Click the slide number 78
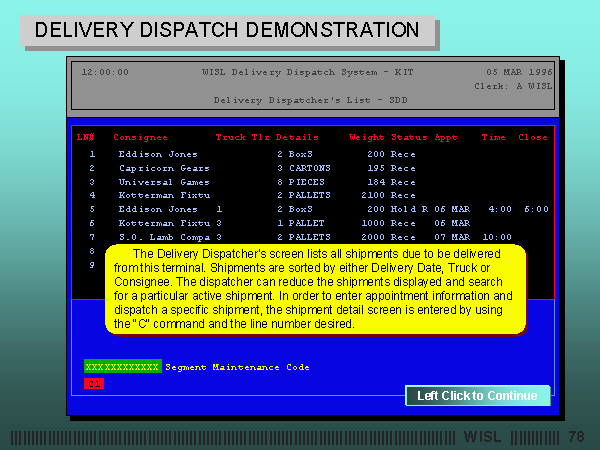Image resolution: width=600 pixels, height=450 pixels. (576, 437)
